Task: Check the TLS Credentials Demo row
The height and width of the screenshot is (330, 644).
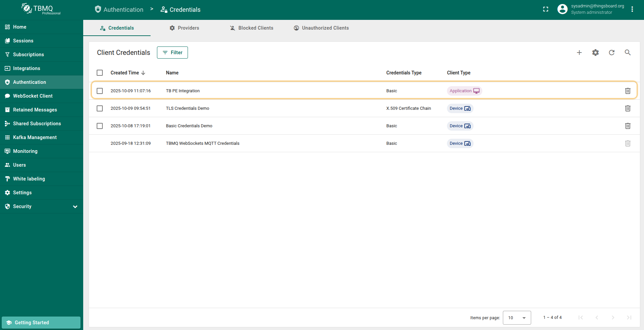Action: [x=100, y=108]
